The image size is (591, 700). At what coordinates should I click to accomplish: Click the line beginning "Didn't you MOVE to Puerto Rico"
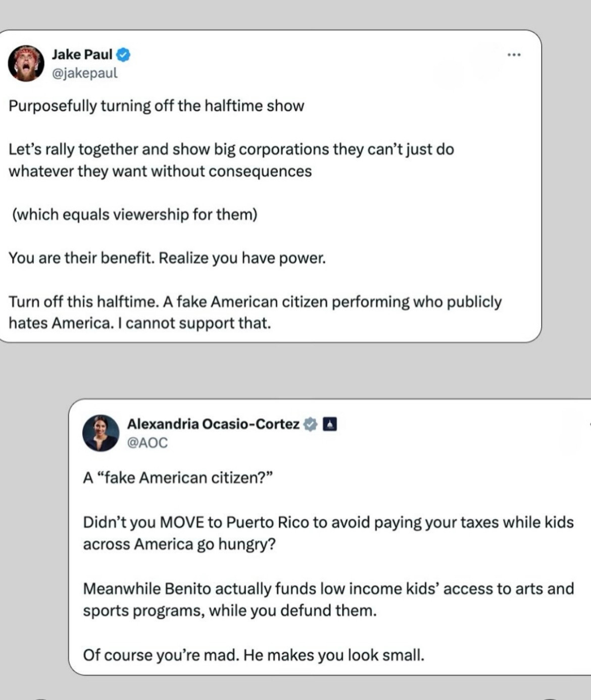(x=328, y=522)
